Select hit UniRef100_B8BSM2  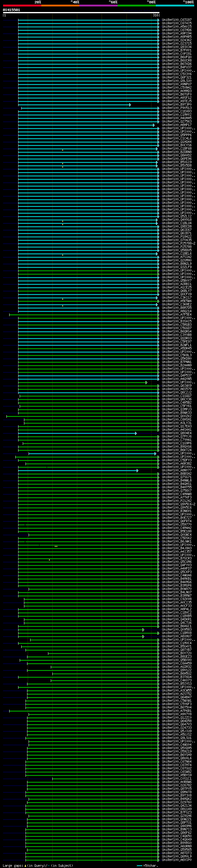pyautogui.click(x=176, y=474)
